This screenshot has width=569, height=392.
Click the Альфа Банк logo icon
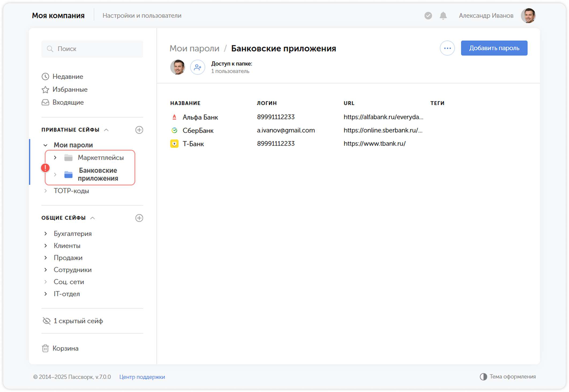tap(174, 117)
